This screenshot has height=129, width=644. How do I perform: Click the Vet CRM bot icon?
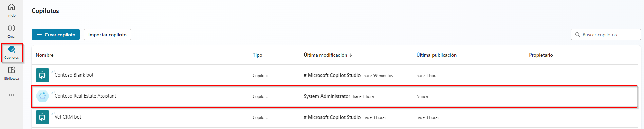click(42, 117)
